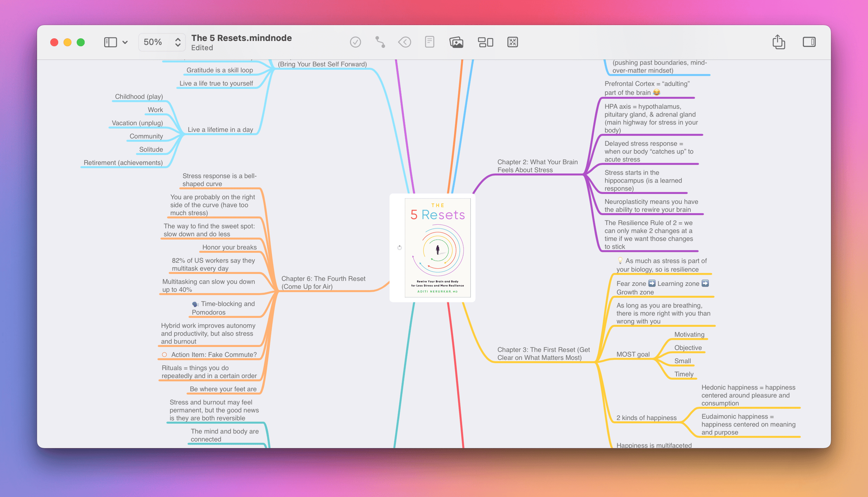Viewport: 868px width, 497px height.
Task: Click the Live a life true to yourself node
Action: [x=216, y=83]
